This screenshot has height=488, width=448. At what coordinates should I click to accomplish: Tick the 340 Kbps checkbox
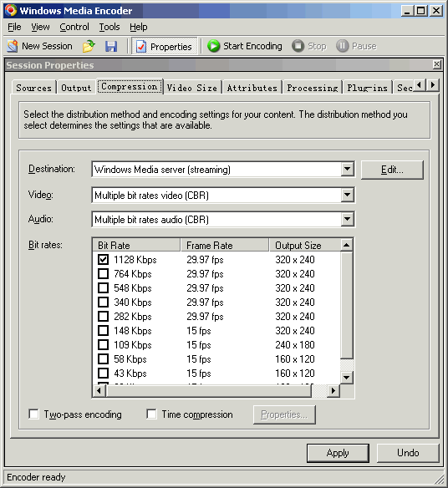(104, 302)
